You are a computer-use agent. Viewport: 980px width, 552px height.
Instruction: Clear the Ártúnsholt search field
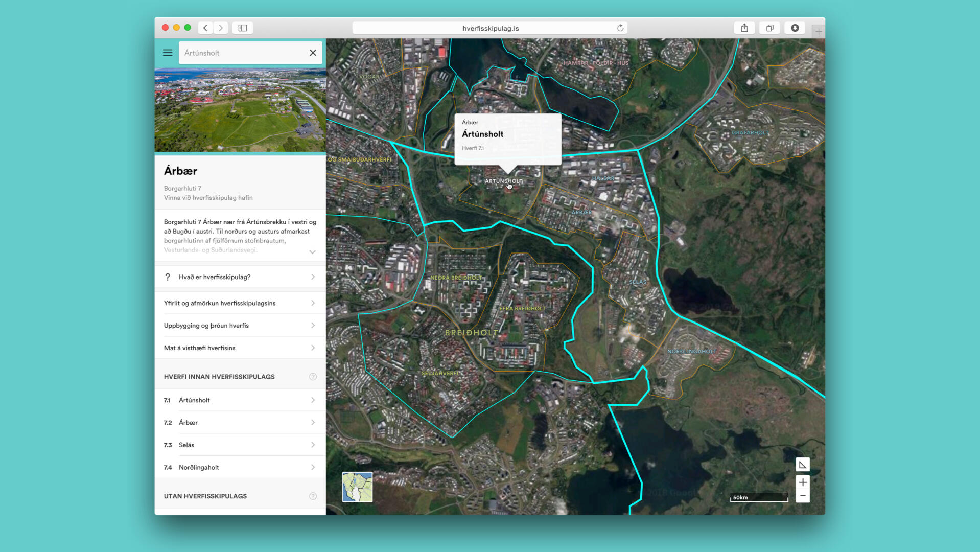click(313, 53)
